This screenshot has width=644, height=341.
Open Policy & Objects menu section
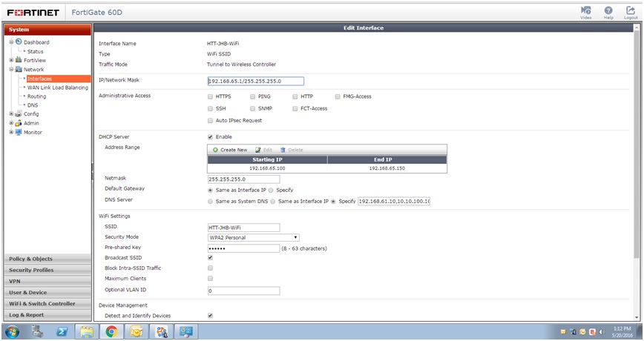tap(47, 259)
